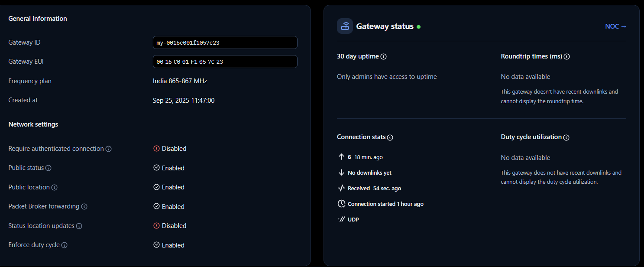This screenshot has height=267, width=644.
Task: Click the clock icon beside Connection started
Action: coord(341,204)
